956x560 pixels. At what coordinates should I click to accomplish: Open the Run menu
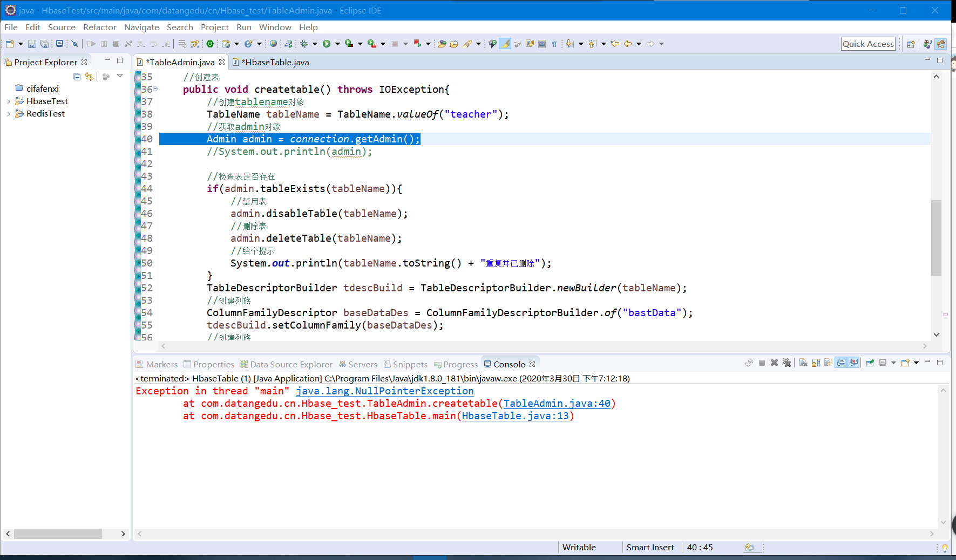[x=244, y=27]
